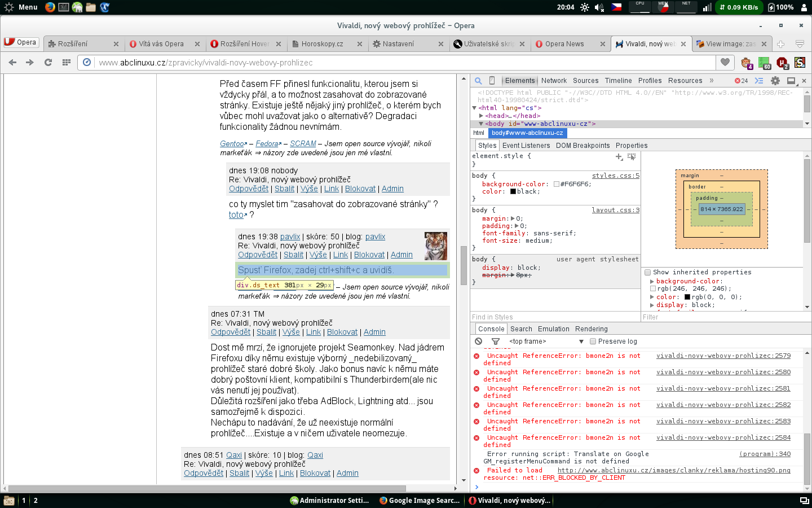
Task: Go back to previous page
Action: click(12, 63)
